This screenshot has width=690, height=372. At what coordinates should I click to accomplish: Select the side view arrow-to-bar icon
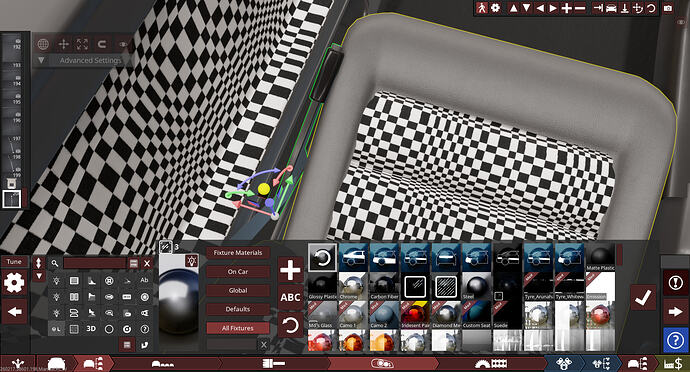point(598,8)
